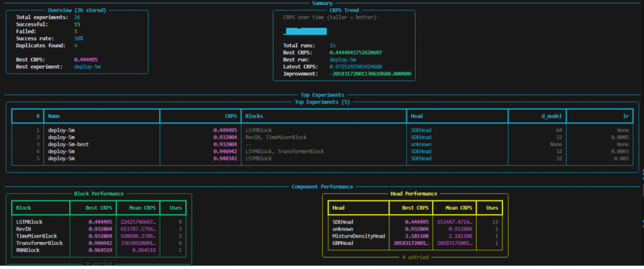Click the 'CRPS' column header in Top Experiments
The height and width of the screenshot is (269, 644).
[230, 116]
